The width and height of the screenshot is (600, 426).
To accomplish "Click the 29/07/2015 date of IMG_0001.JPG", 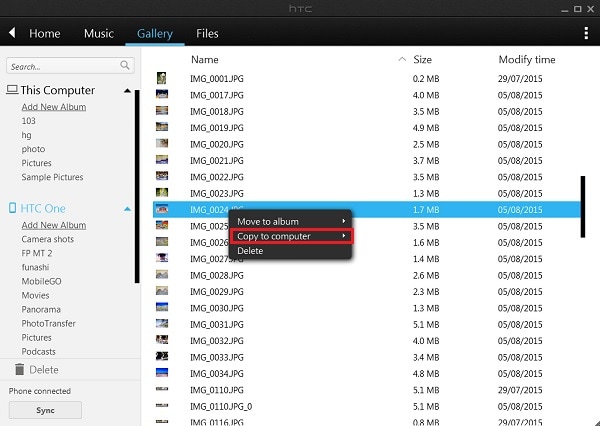I will point(520,78).
